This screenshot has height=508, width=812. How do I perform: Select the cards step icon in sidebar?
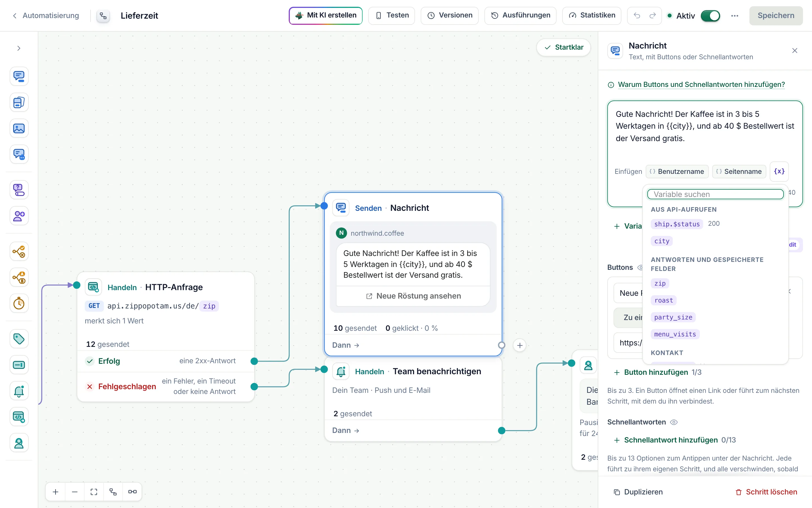click(x=19, y=102)
